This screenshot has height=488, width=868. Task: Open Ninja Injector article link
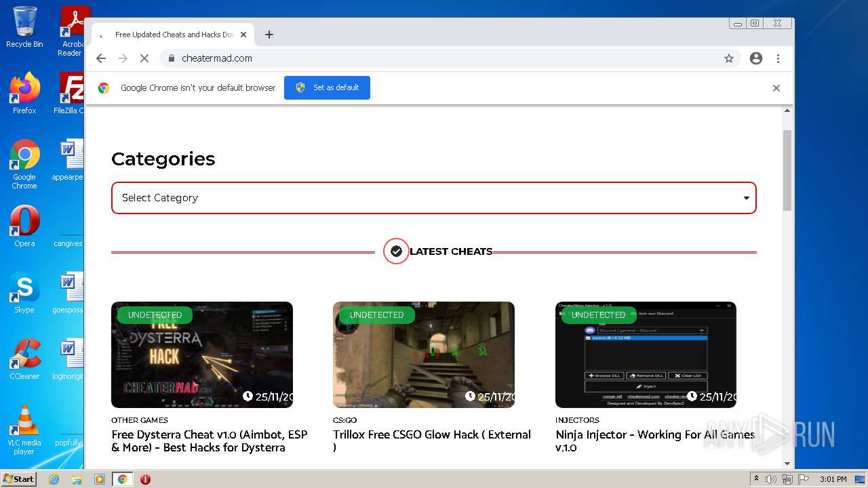pos(655,441)
